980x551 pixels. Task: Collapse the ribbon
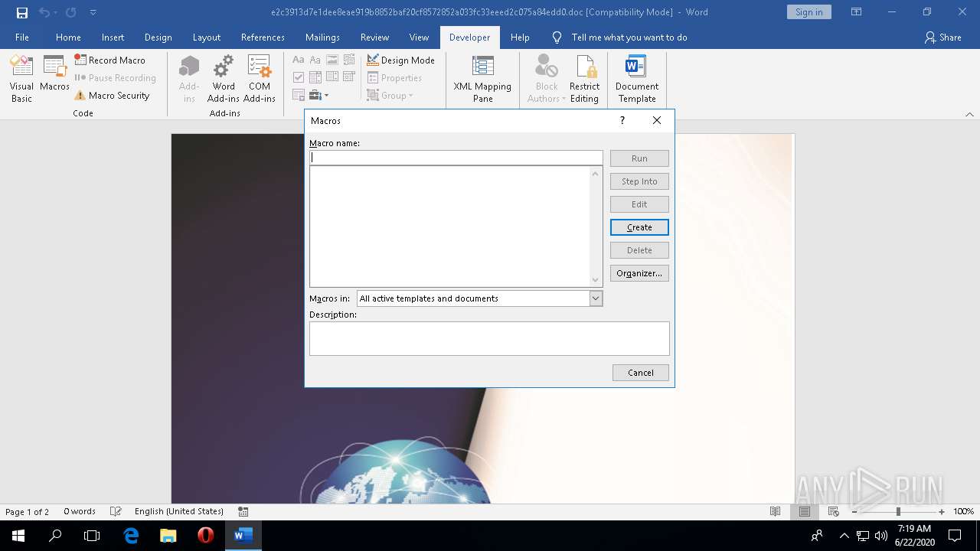click(969, 114)
